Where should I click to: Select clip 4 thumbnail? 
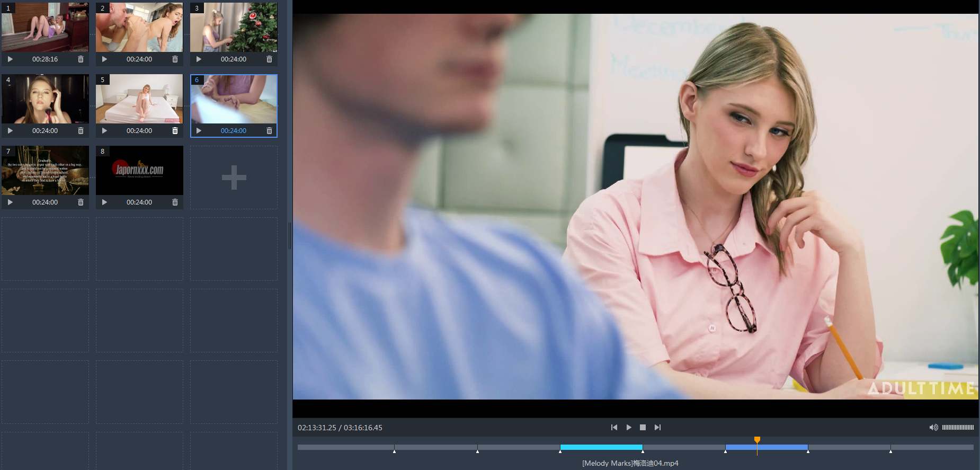click(x=45, y=99)
